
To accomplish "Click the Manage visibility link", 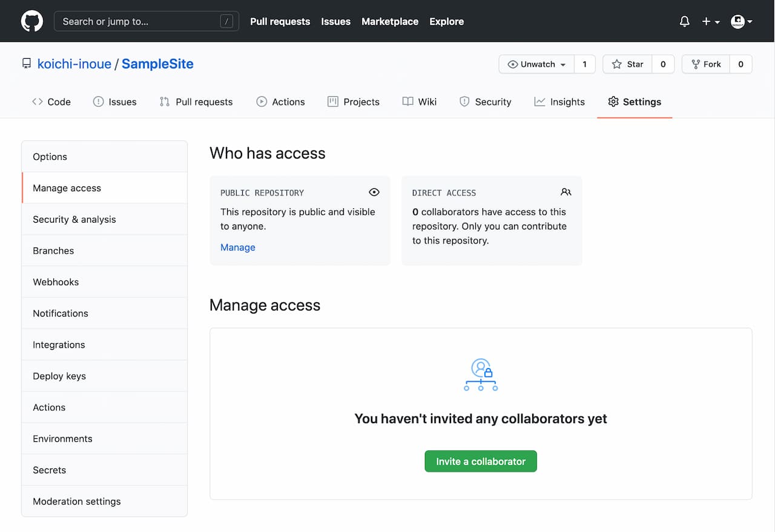I will click(238, 248).
